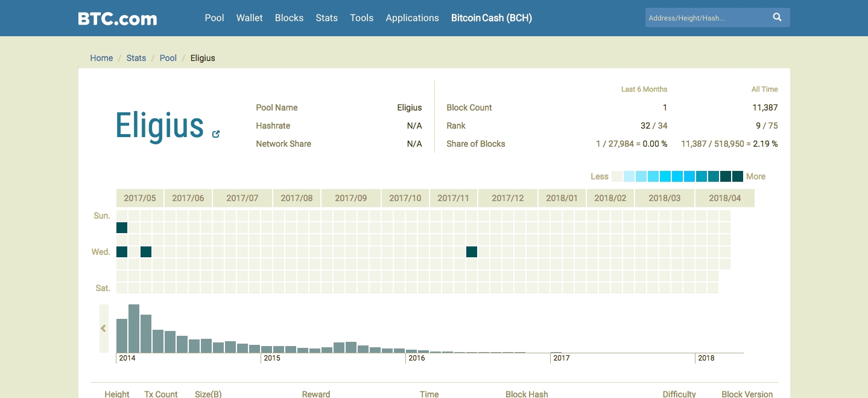Click the All Time rank 9 / 75
868x398 pixels.
[x=767, y=126]
